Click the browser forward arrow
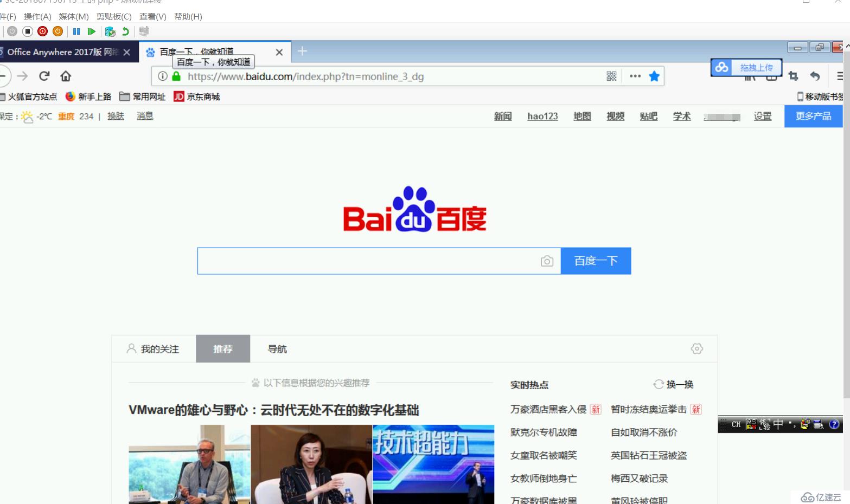The width and height of the screenshot is (850, 504). [x=22, y=76]
